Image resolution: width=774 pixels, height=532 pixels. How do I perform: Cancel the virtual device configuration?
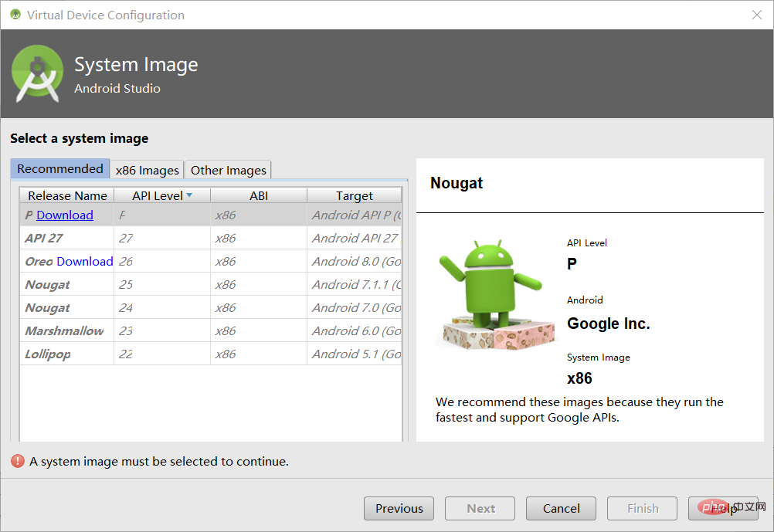561,508
